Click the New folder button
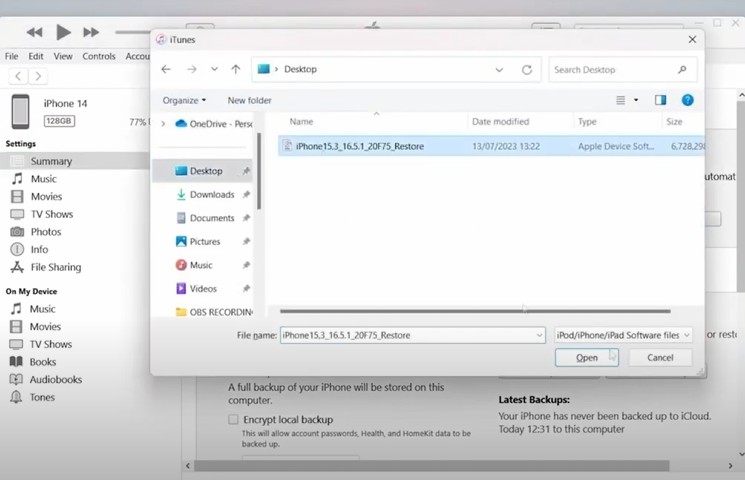745x480 pixels. pyautogui.click(x=249, y=100)
